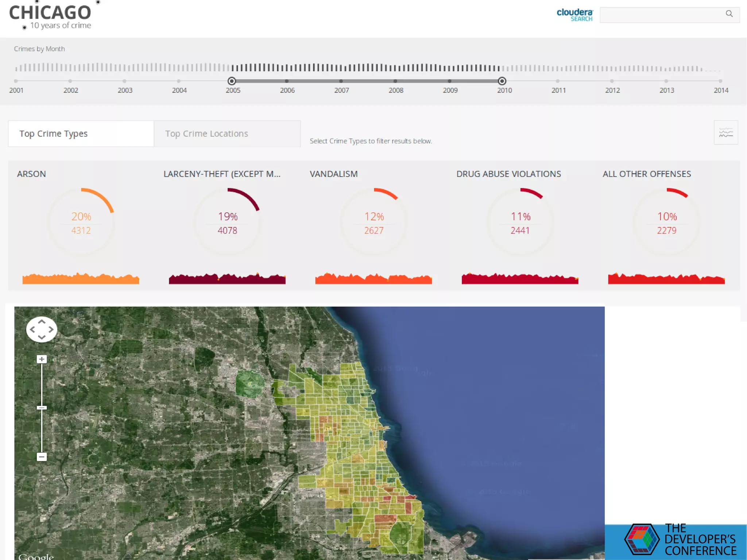Toggle DRUG ABUSE VIOLATIONS filter gauge
Viewport: 747px width, 560px height.
[520, 222]
